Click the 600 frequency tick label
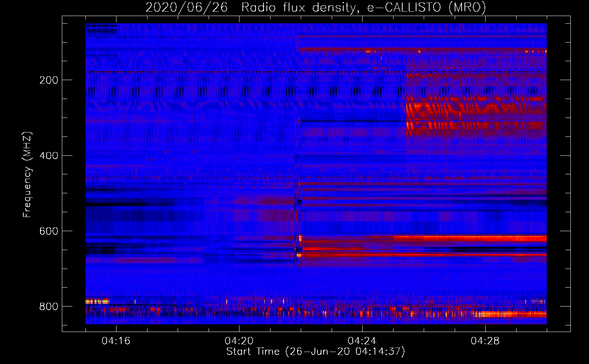The width and height of the screenshot is (589, 364). [49, 232]
